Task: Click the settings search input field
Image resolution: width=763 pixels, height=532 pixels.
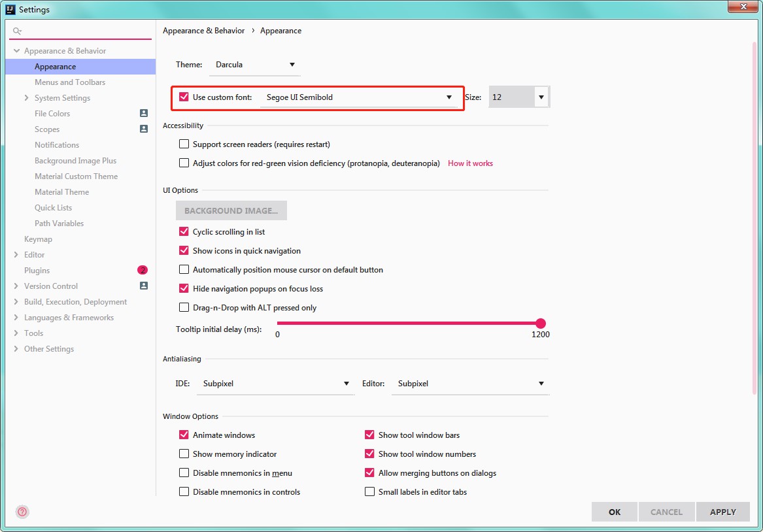Action: pos(80,31)
